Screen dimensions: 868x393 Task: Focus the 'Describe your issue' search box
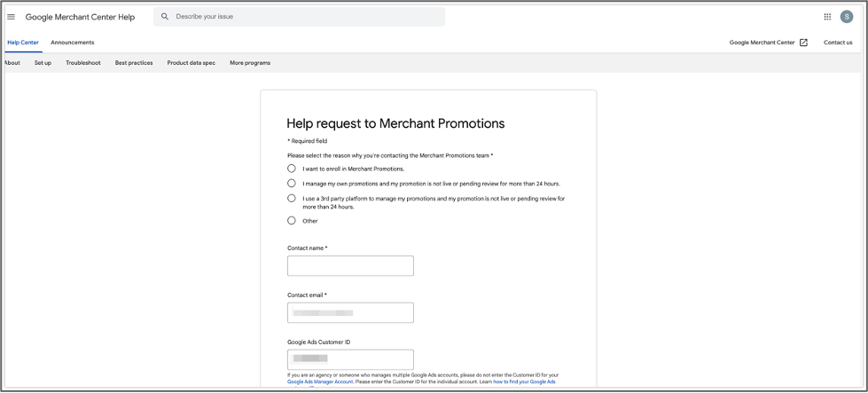tap(299, 17)
